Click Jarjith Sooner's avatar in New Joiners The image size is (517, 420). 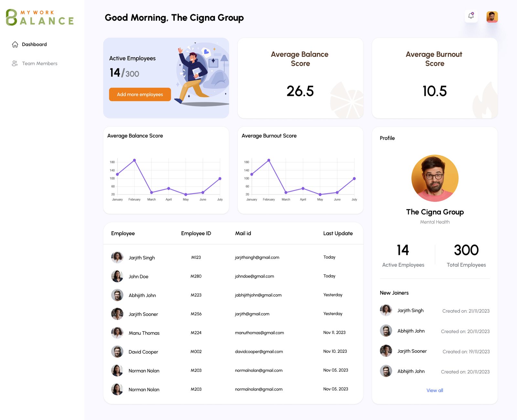(x=386, y=351)
